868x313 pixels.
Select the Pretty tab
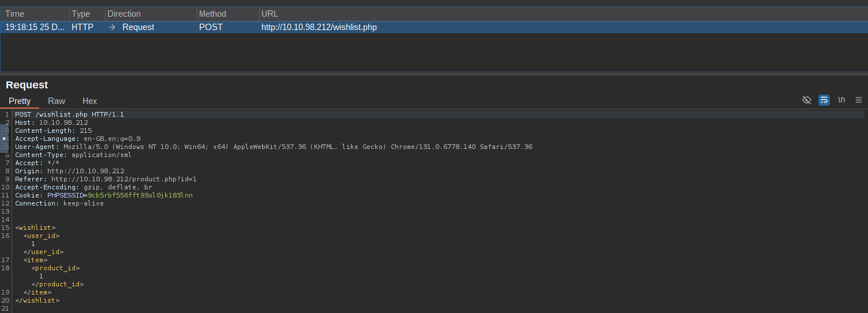pyautogui.click(x=20, y=101)
